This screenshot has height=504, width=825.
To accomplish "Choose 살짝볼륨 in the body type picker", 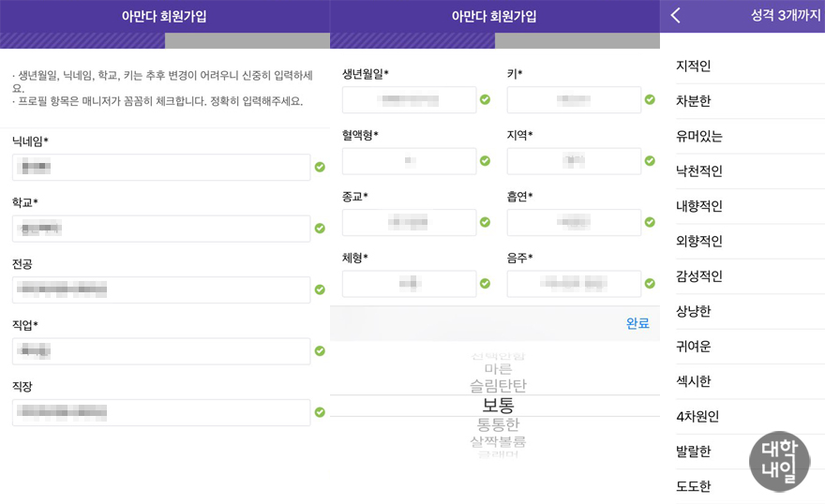I will click(498, 441).
